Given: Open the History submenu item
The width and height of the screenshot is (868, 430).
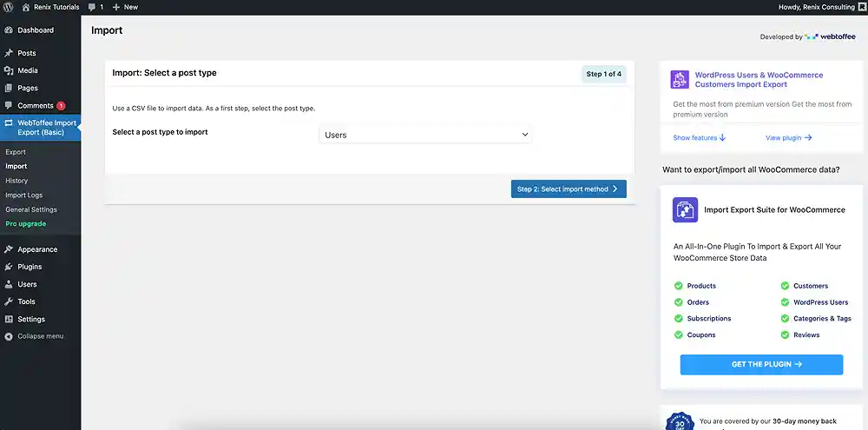Looking at the screenshot, I should pos(16,181).
